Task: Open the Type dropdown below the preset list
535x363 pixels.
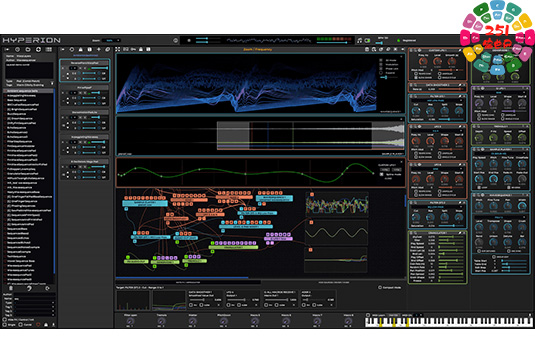Action: (x=34, y=303)
